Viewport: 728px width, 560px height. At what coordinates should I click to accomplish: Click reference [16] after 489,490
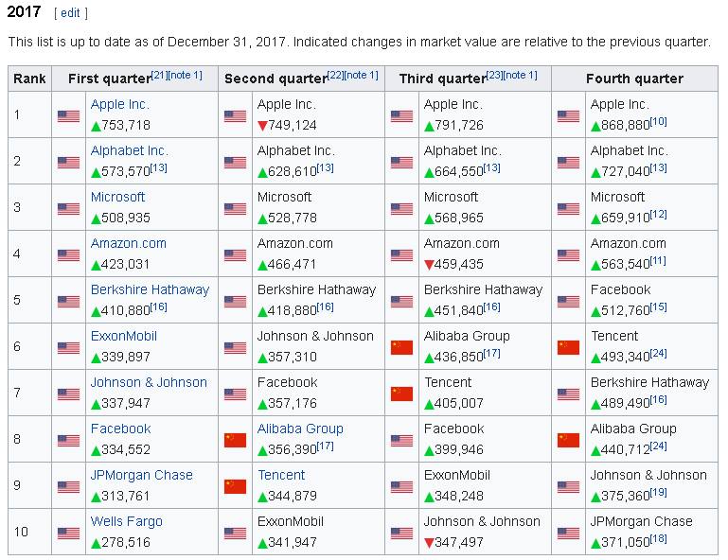(658, 400)
